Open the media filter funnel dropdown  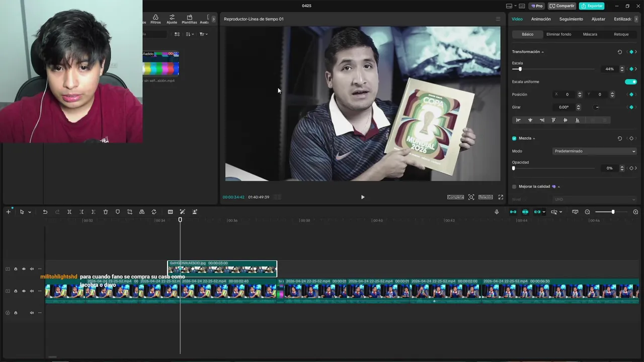pyautogui.click(x=203, y=34)
